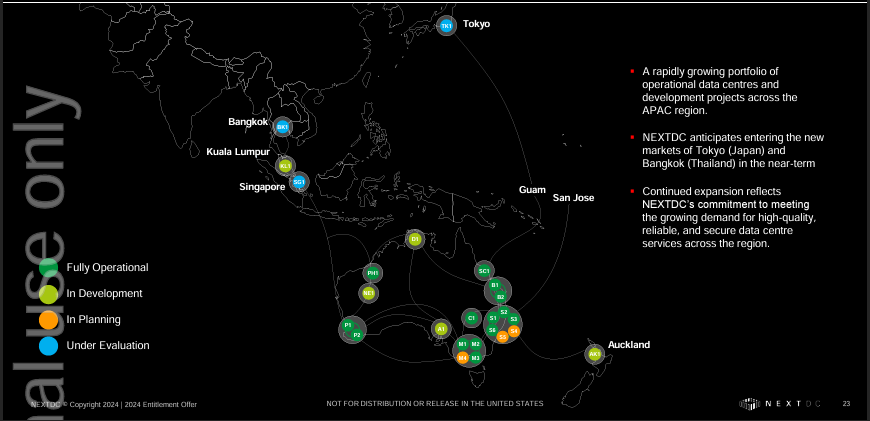Click the In Development legend text
Image resolution: width=870 pixels, height=421 pixels.
[104, 293]
